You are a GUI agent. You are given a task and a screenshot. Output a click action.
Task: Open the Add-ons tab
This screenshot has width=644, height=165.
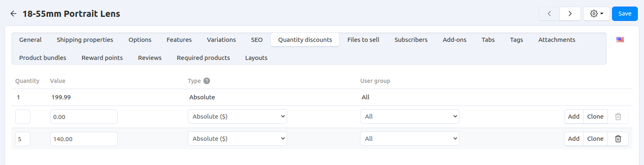(454, 40)
